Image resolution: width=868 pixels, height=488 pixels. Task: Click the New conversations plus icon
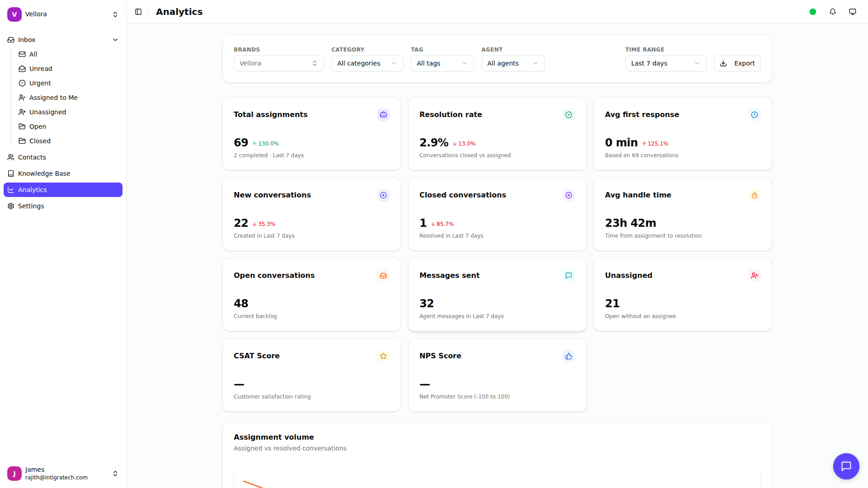pyautogui.click(x=383, y=195)
